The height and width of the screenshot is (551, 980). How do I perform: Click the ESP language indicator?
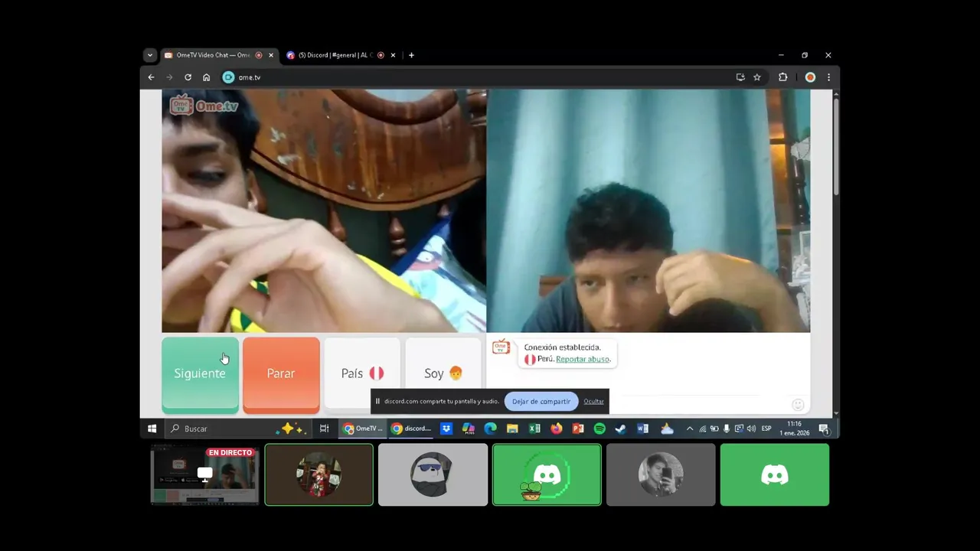766,429
